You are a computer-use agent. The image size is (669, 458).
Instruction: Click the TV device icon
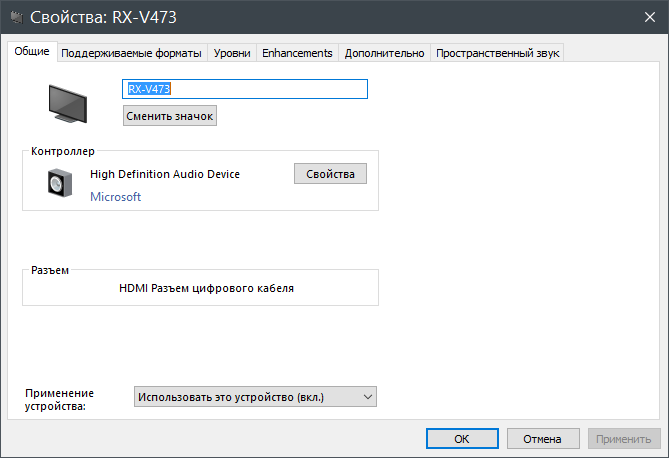coord(68,104)
